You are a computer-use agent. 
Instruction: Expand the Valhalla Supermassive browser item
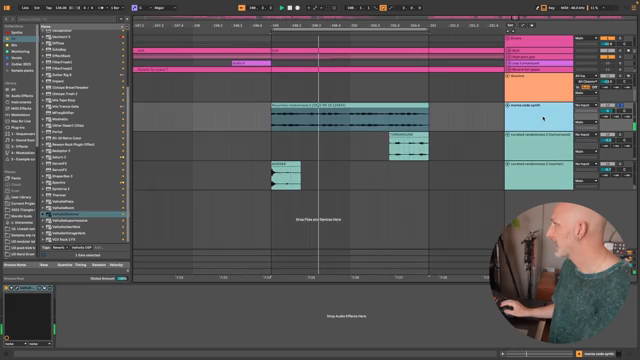[43, 221]
